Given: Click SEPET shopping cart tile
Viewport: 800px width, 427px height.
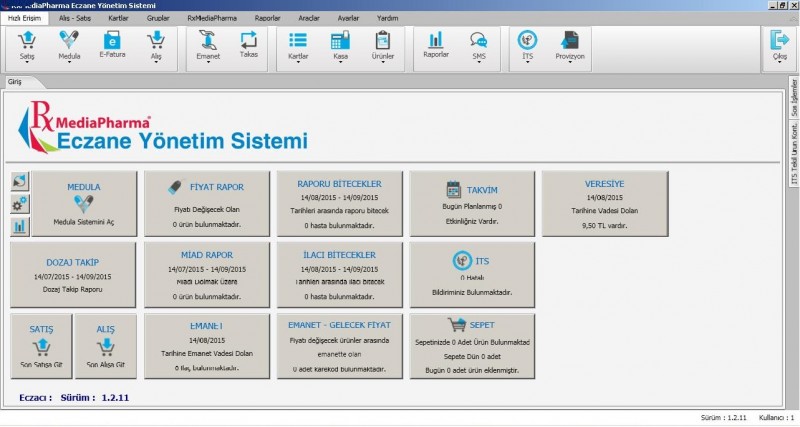Looking at the screenshot, I should 472,345.
